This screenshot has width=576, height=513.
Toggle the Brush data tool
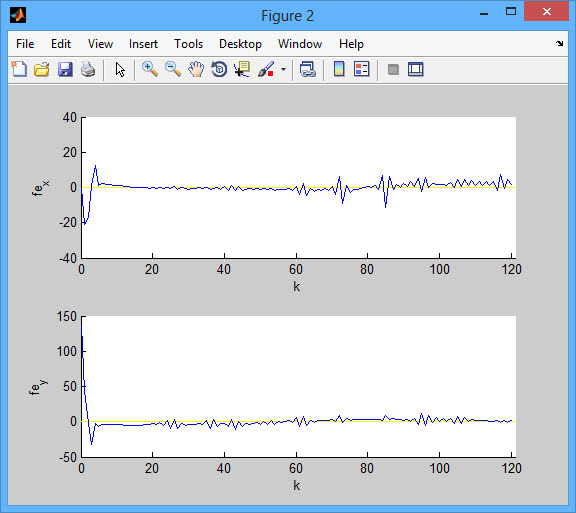click(x=266, y=69)
